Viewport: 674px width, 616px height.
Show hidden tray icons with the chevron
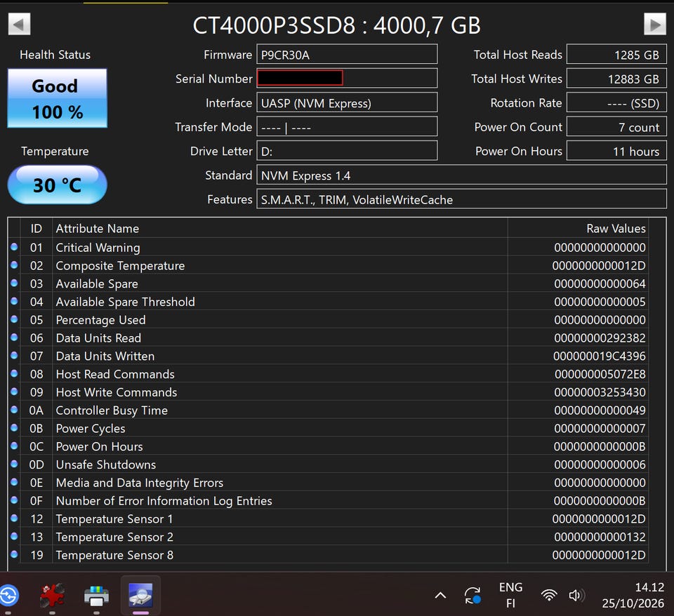[x=441, y=596]
